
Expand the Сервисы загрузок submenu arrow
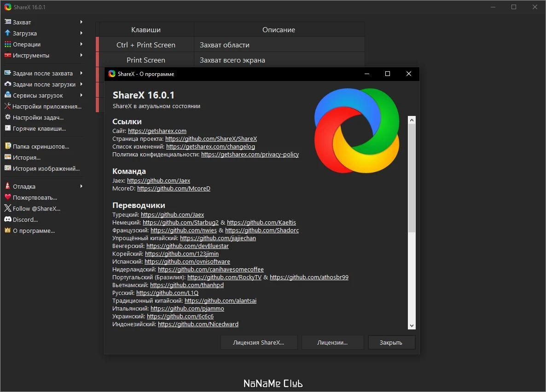click(x=81, y=95)
